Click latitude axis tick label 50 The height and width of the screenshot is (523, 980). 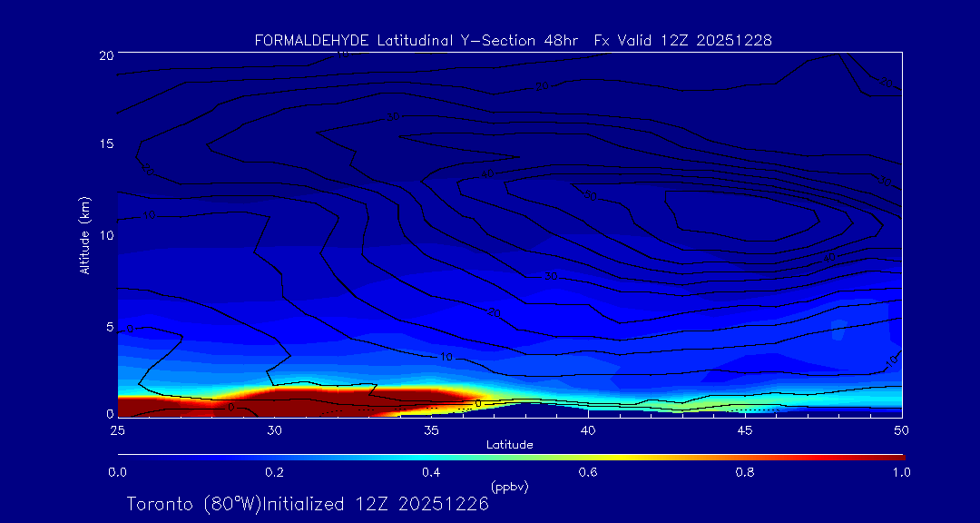click(x=902, y=430)
